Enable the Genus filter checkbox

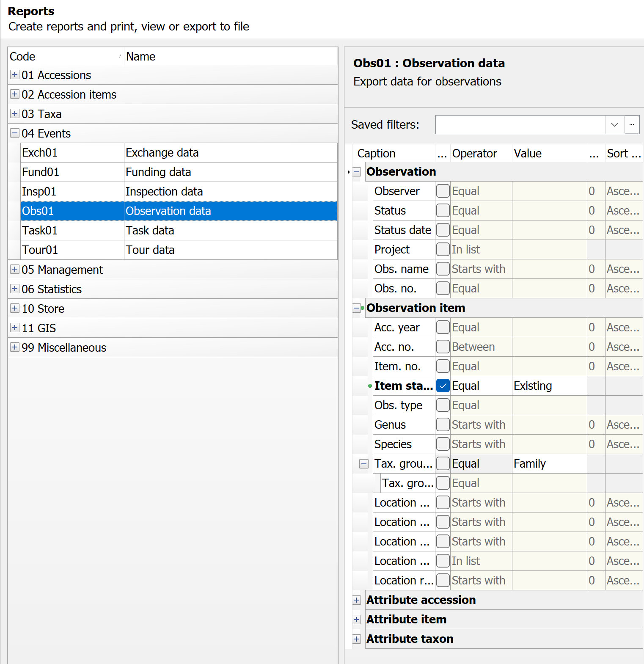pos(443,425)
